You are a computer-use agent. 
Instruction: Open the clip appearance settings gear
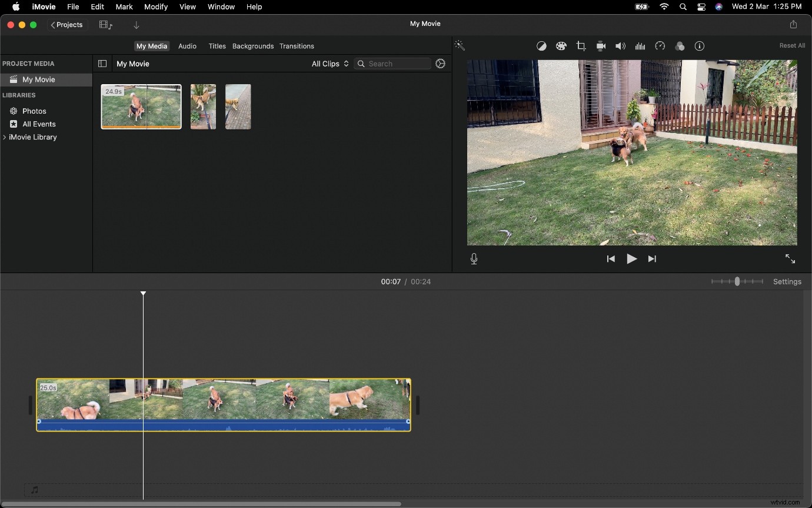440,64
